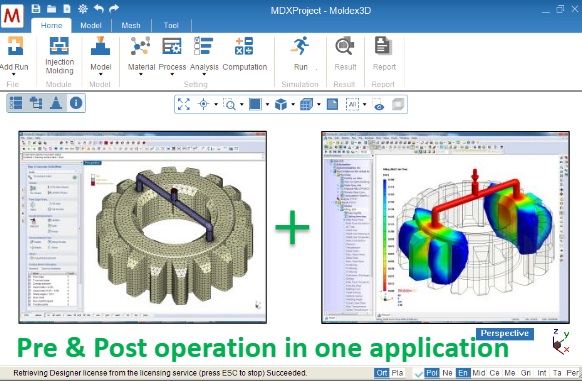Click the Injection Molding module icon

pyautogui.click(x=59, y=46)
